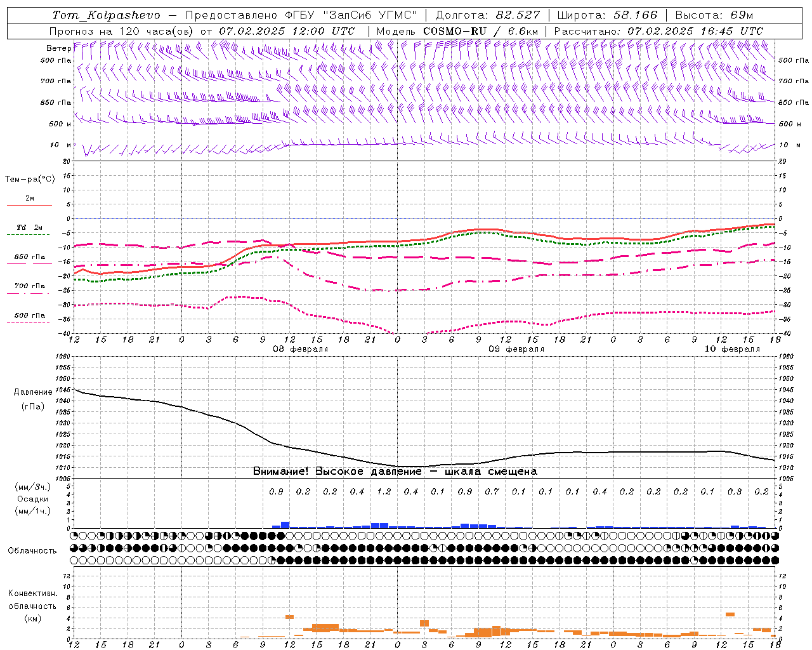The height and width of the screenshot is (650, 812).
Task: Select the "Долгота: 82.527" longitude value
Action: [x=488, y=15]
